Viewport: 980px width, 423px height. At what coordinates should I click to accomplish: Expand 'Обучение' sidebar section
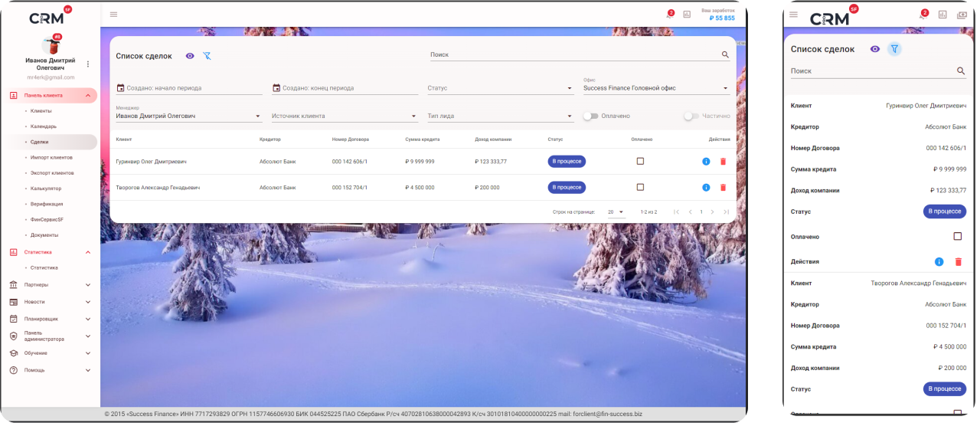point(51,353)
